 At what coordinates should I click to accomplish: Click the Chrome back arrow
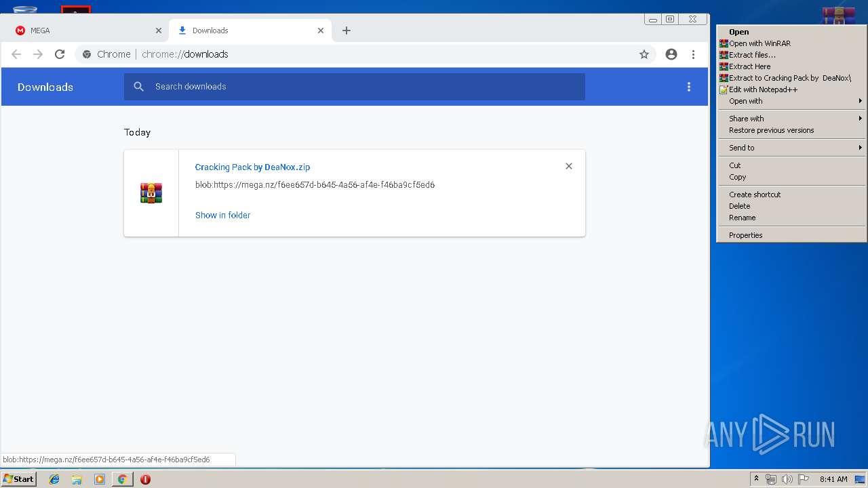(x=16, y=54)
